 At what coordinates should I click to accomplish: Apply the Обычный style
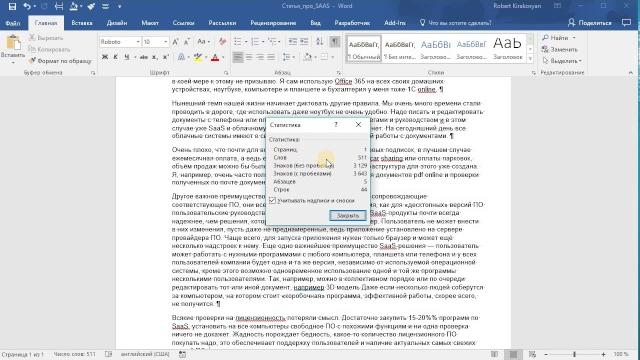click(364, 49)
